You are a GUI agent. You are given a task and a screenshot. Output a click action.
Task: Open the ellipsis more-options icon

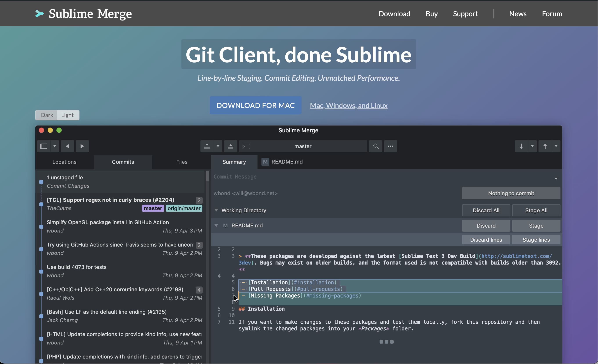390,146
